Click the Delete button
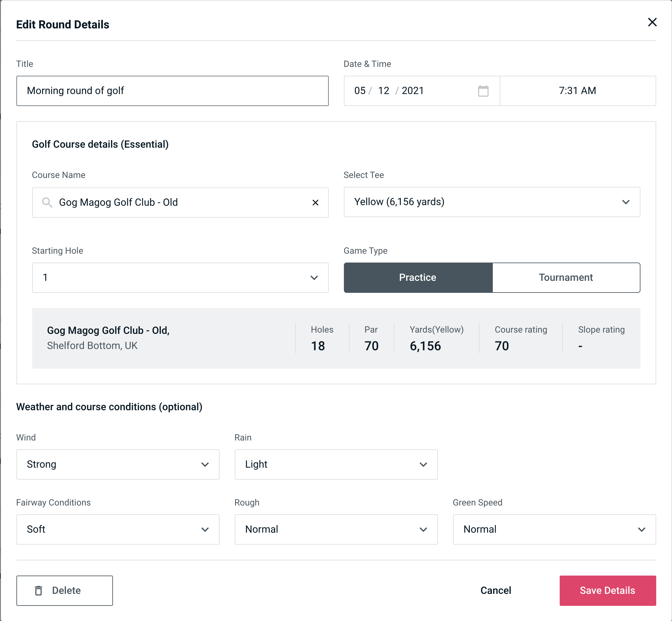The image size is (672, 621). (x=65, y=590)
